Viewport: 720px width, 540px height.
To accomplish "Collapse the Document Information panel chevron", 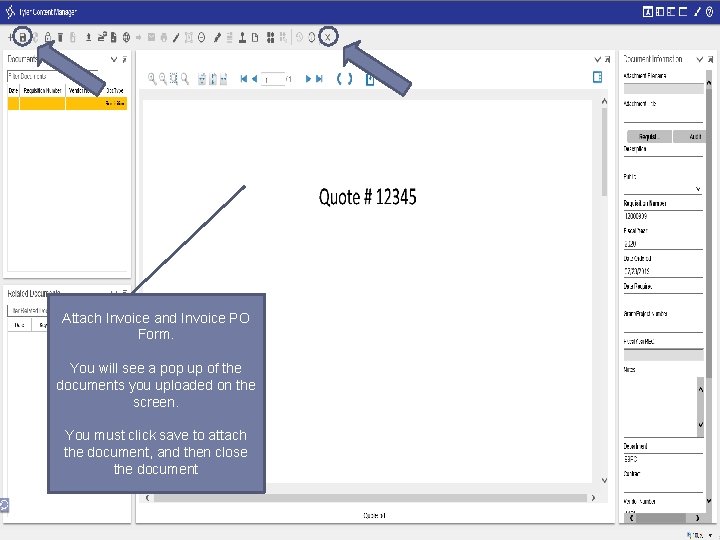I will tap(700, 59).
